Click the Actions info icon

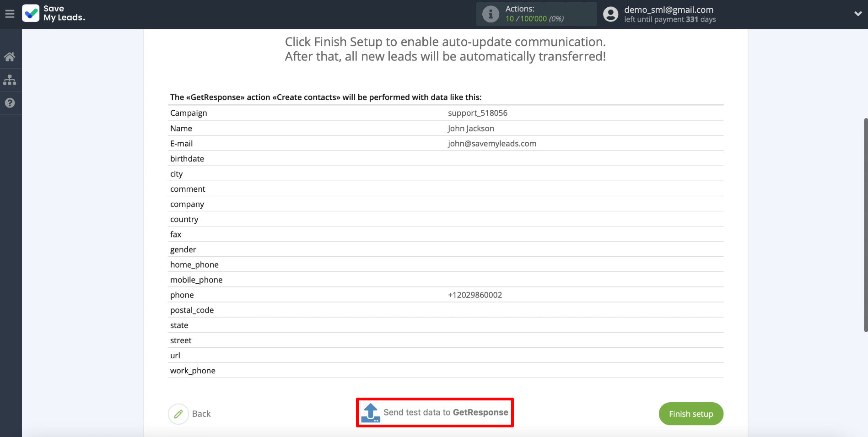click(x=491, y=14)
